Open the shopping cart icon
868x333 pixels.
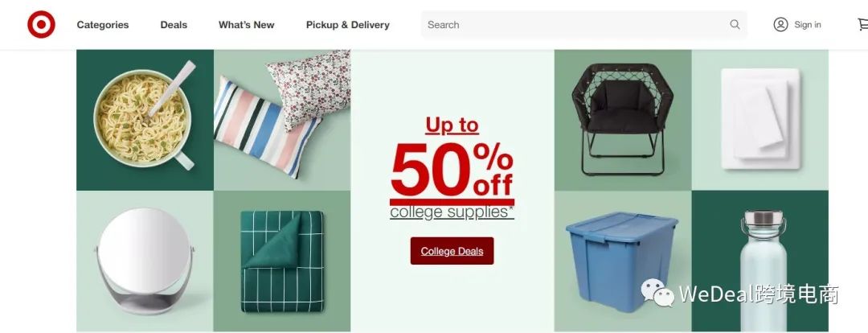click(862, 24)
